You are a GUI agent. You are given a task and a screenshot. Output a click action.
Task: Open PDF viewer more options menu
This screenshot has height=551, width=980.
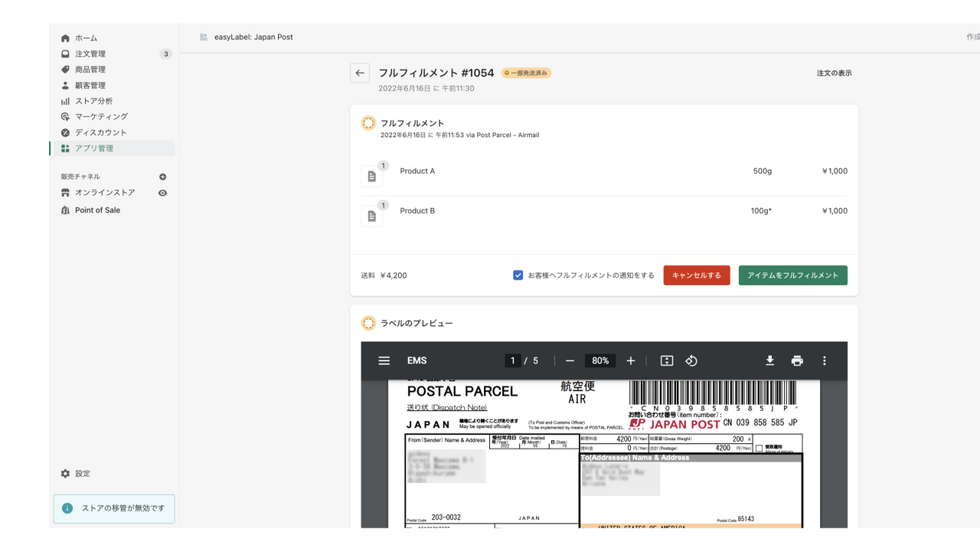(825, 360)
